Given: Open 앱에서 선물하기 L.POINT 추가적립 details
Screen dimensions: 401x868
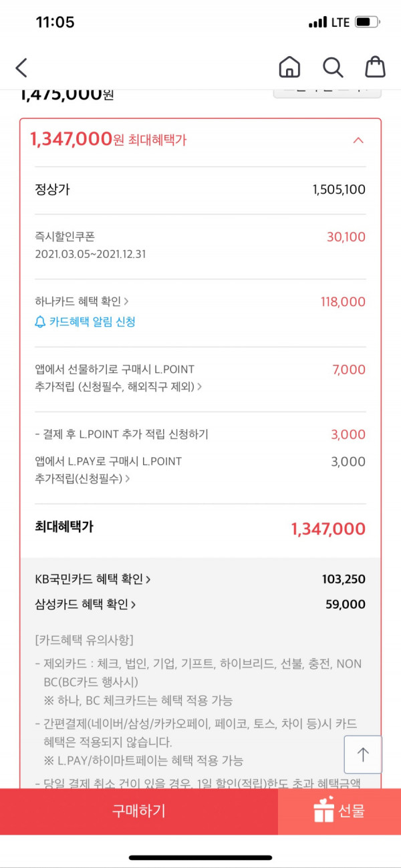Looking at the screenshot, I should tap(118, 378).
